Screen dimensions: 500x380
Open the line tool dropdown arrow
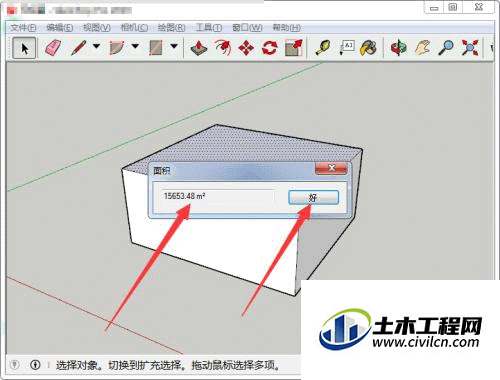[96, 46]
